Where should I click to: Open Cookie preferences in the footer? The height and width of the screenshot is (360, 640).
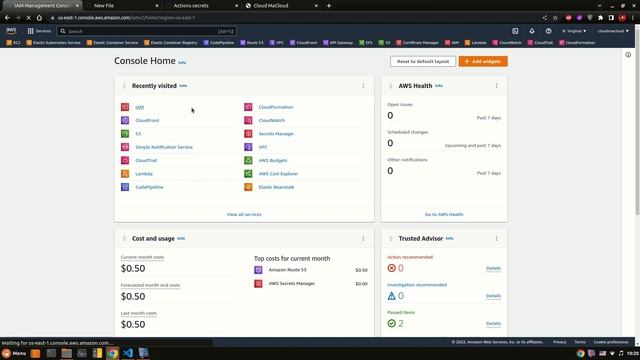tap(611, 342)
